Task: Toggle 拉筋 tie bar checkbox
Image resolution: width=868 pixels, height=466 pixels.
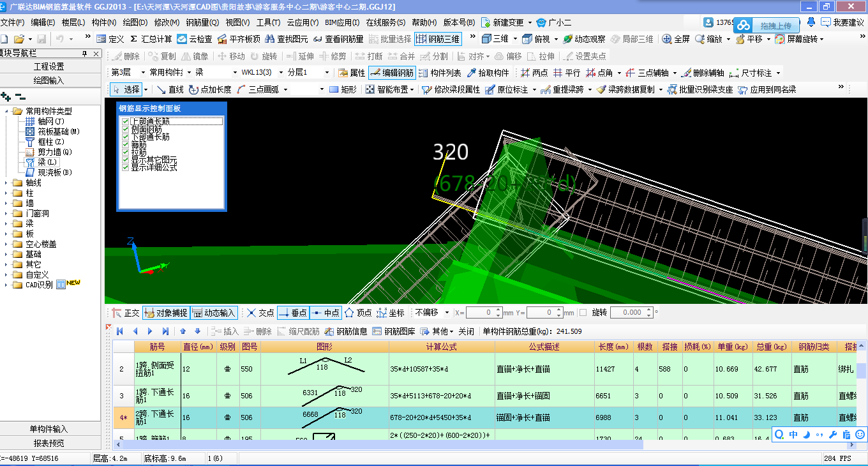Action: (x=125, y=153)
